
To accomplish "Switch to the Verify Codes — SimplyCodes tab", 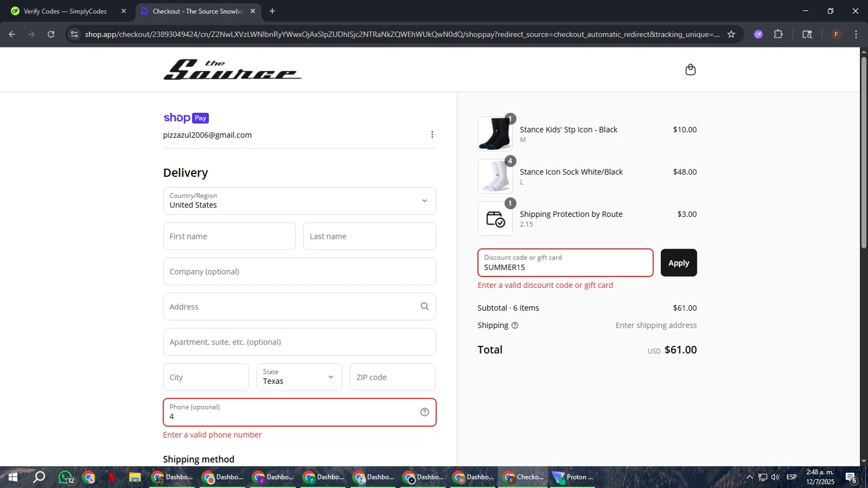I will click(x=65, y=11).
